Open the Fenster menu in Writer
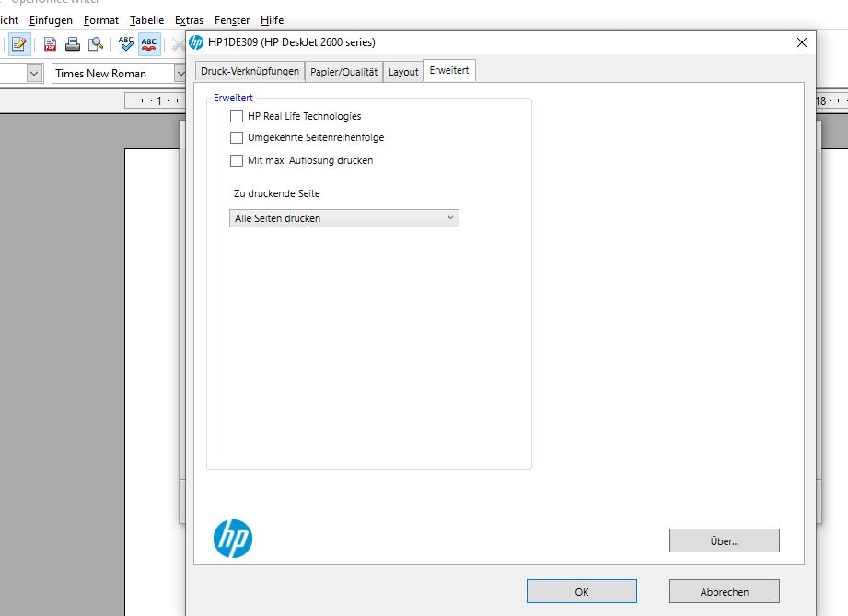 (x=232, y=20)
